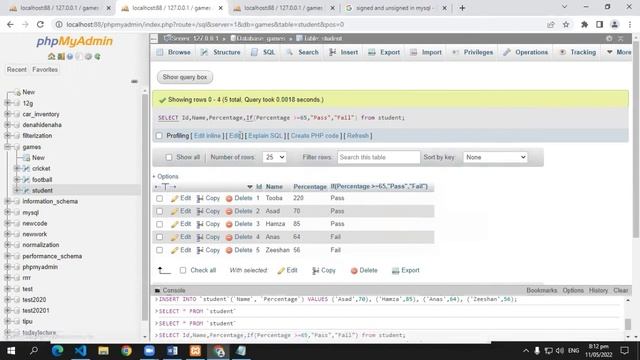Switch to the SQL tab
The image size is (640, 360).
pos(263,52)
